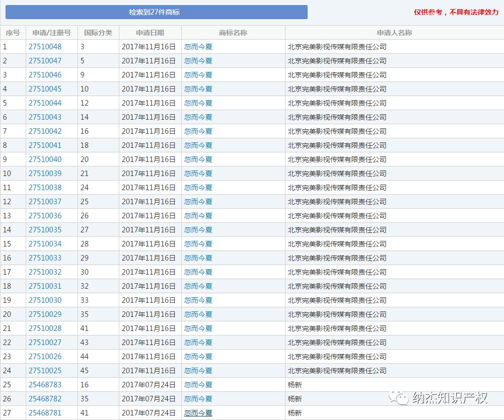The height and width of the screenshot is (420, 504).
Task: Open 忽而今夏 trademark link in row 27
Action: click(x=198, y=413)
